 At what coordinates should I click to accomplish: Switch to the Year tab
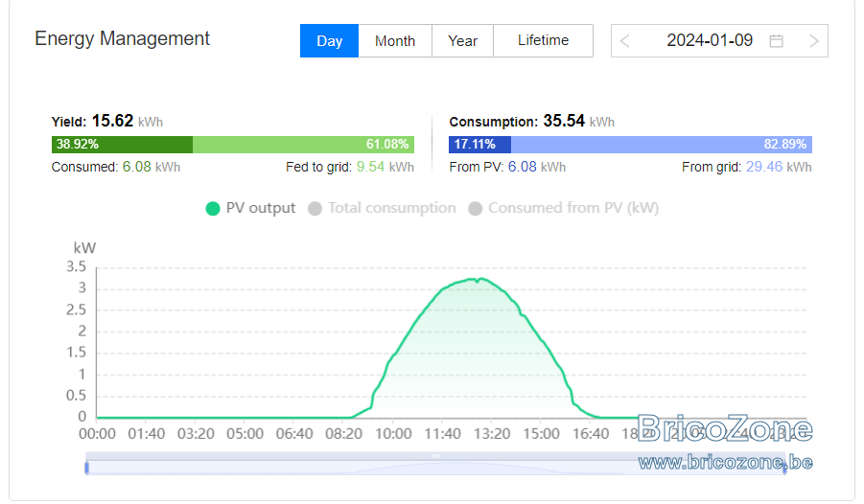[x=462, y=41]
